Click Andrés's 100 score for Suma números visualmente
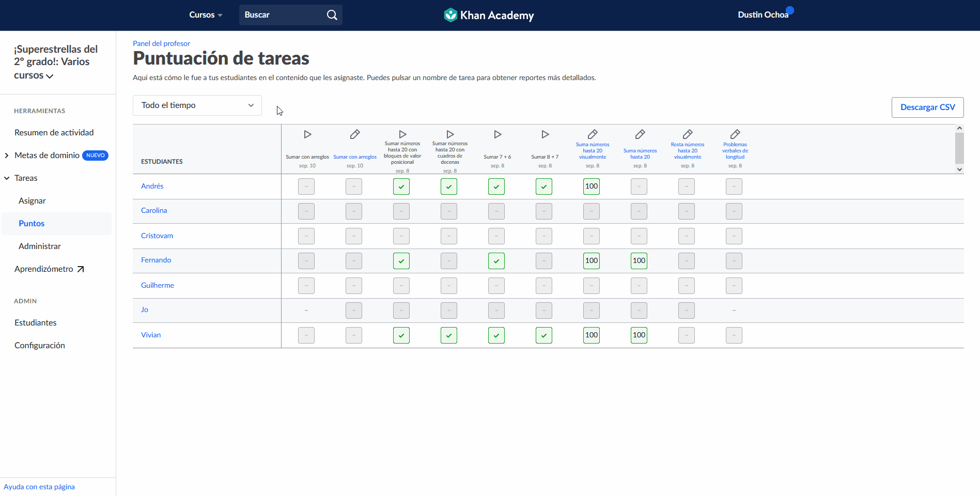 (x=592, y=187)
